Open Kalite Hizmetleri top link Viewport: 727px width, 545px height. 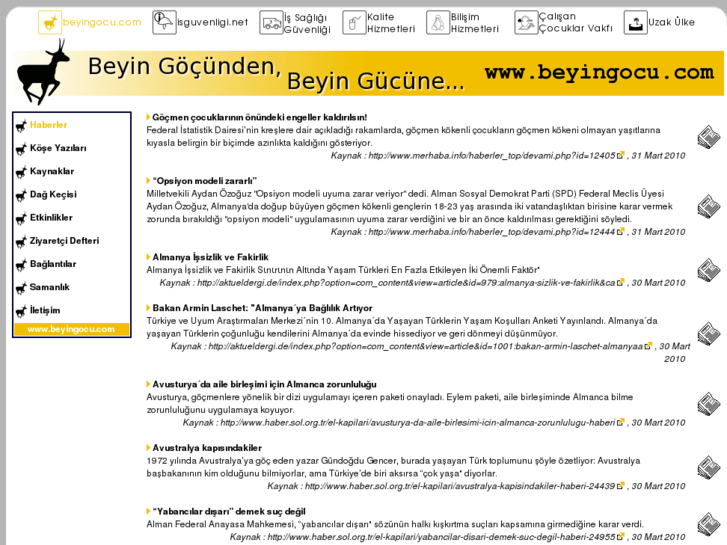point(391,23)
